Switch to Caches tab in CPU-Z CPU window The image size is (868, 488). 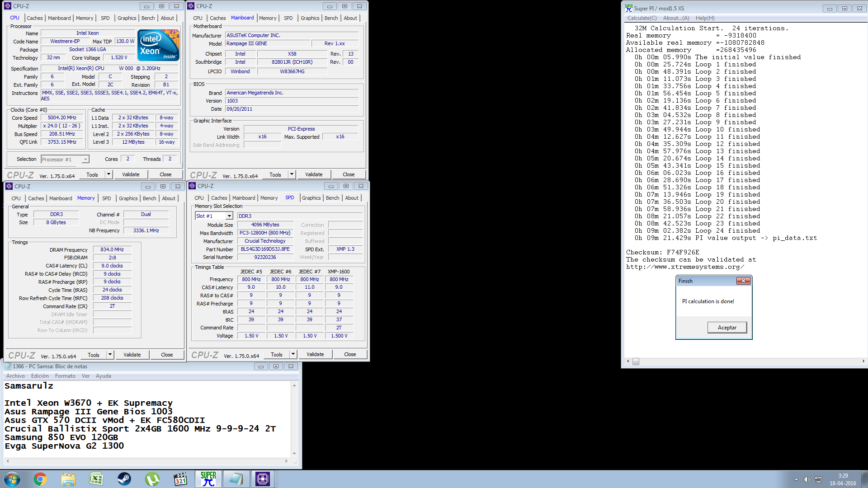click(34, 18)
